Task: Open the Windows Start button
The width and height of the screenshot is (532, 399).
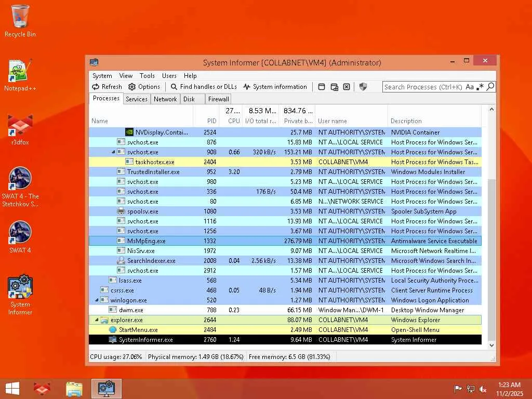Action: point(12,389)
